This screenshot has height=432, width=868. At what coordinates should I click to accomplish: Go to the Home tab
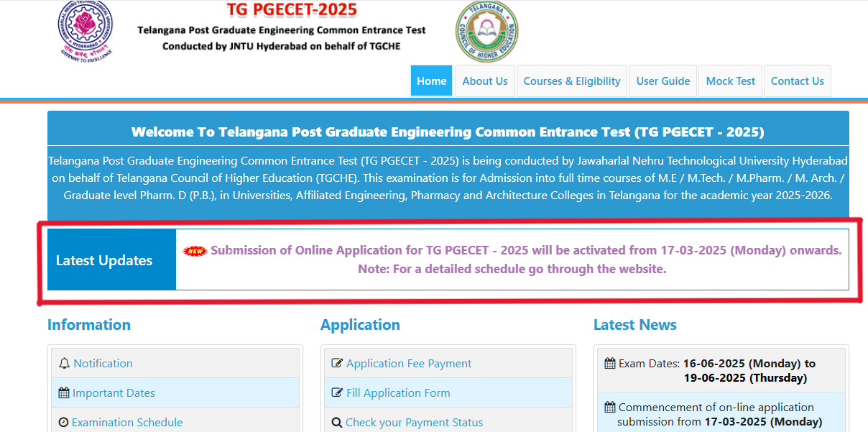tap(431, 81)
